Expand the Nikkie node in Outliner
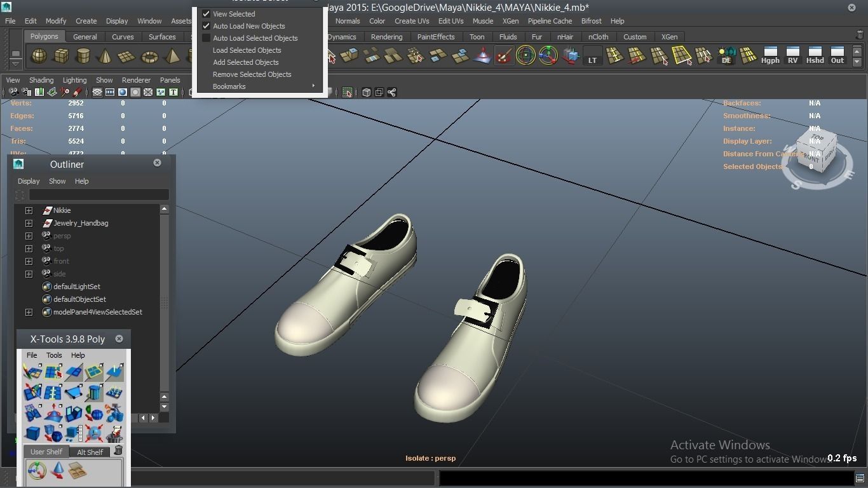This screenshot has height=488, width=868. 29,210
